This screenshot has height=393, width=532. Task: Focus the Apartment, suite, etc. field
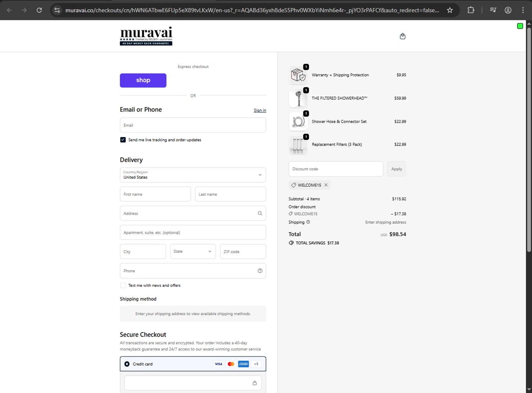(193, 233)
